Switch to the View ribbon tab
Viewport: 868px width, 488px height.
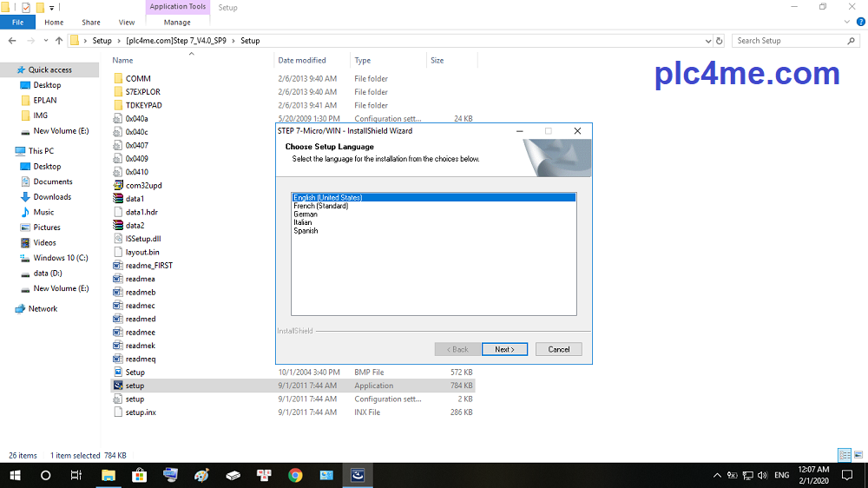(x=126, y=23)
